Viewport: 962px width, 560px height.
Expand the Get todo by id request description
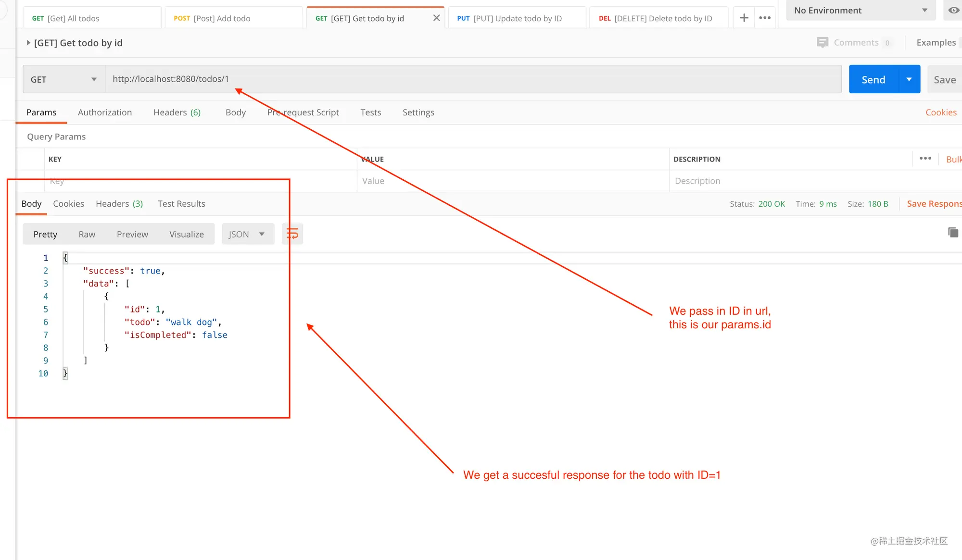click(x=28, y=43)
